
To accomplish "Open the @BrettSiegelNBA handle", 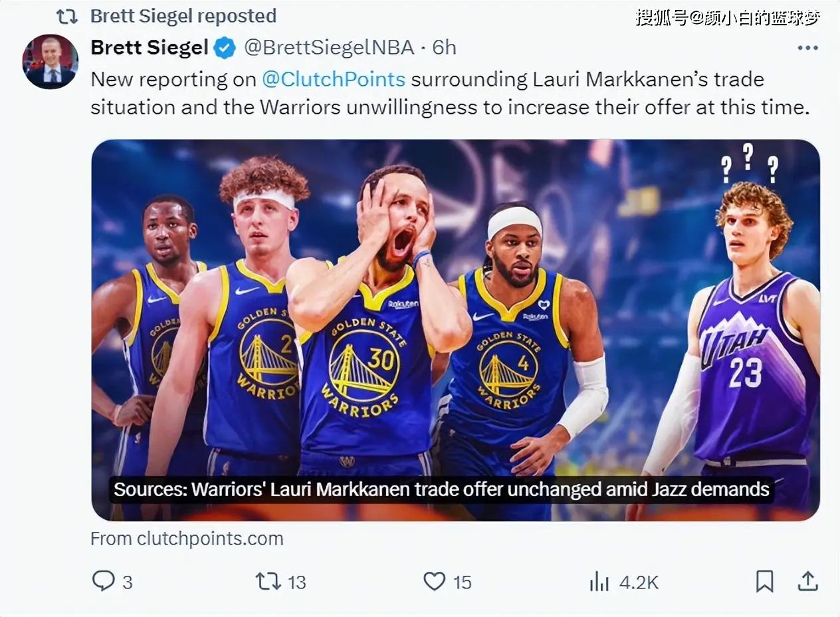I will (329, 48).
